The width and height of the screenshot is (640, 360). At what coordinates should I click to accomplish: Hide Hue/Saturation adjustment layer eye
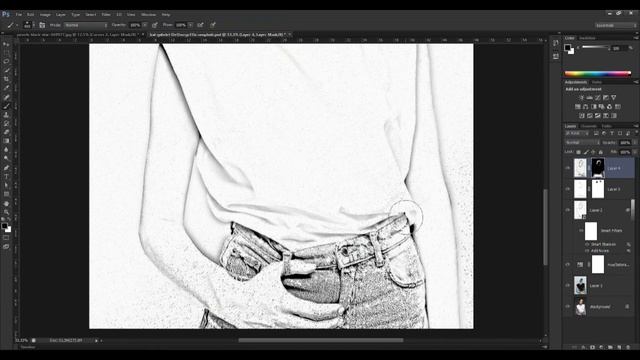[568, 264]
